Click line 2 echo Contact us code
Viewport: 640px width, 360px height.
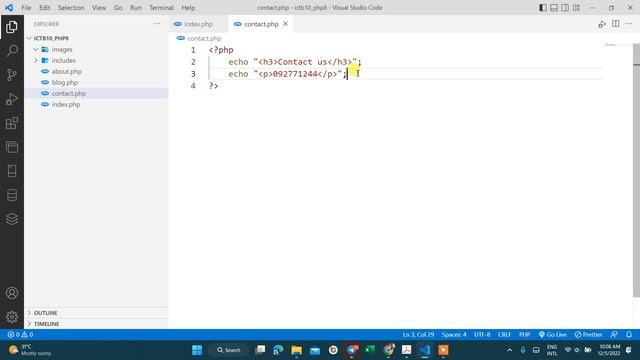click(x=295, y=62)
